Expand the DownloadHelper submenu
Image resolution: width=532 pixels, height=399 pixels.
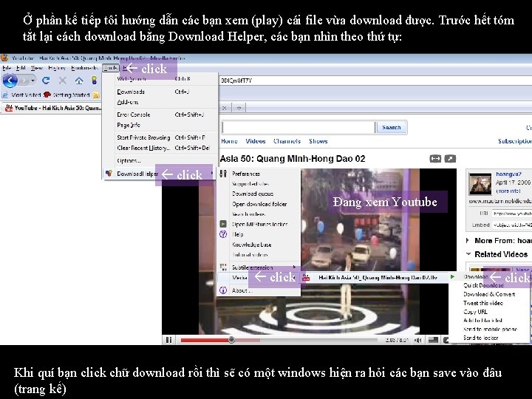click(x=160, y=174)
